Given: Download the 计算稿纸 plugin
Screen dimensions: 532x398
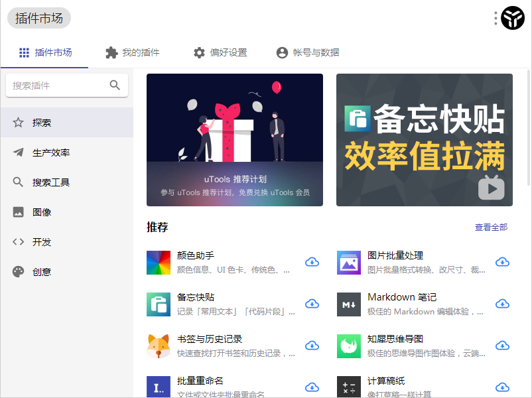Looking at the screenshot, I should 502,387.
